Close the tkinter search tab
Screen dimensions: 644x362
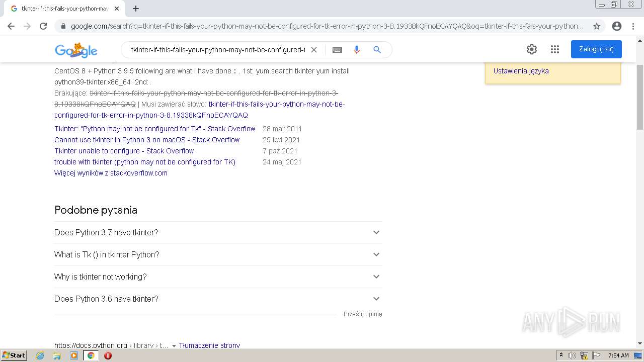(x=117, y=9)
